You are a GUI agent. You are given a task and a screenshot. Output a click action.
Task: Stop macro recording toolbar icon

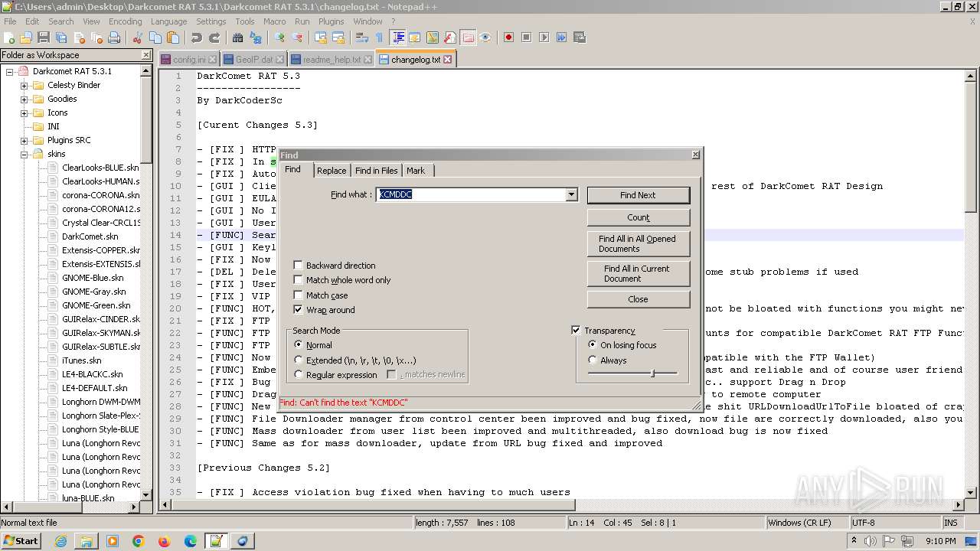[x=527, y=37]
